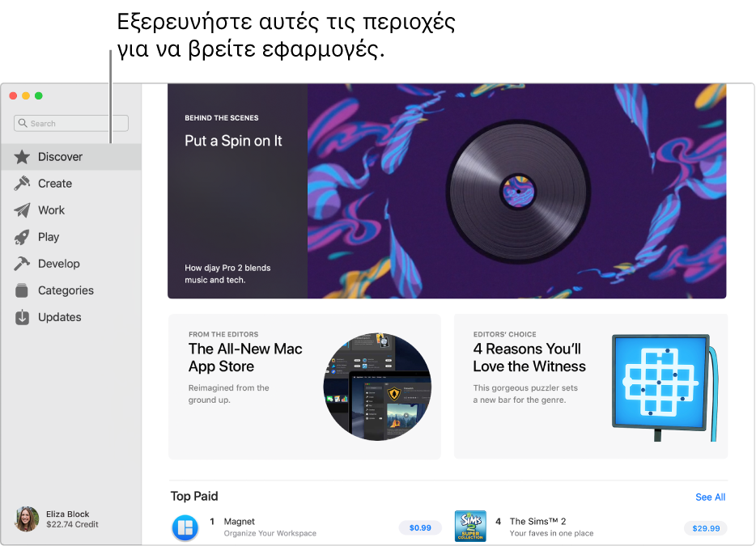Click the FROM THE EDITORS label
756x546 pixels.
click(223, 334)
